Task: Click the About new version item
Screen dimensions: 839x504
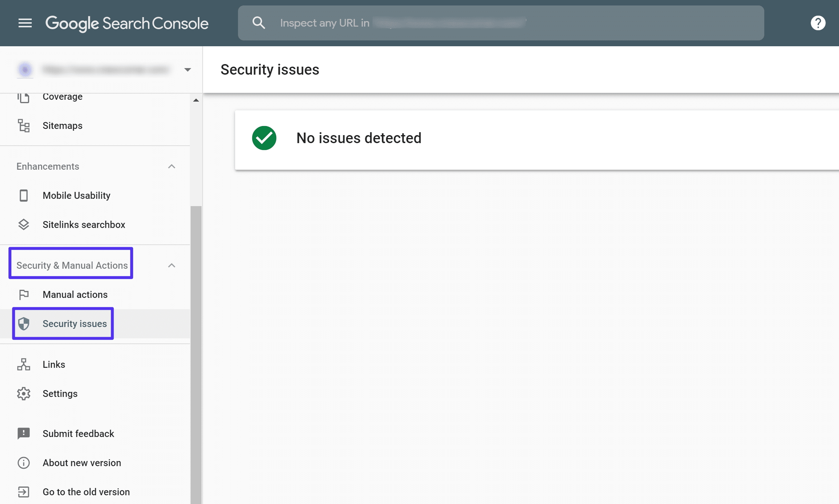Action: 82,463
